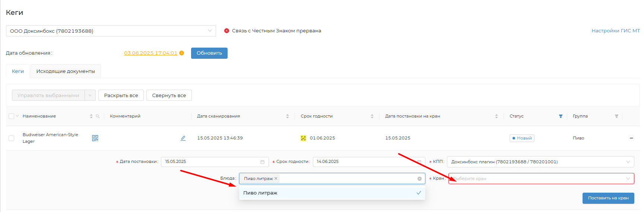Image resolution: width=644 pixels, height=212 pixels.
Task: Click the QR code icon beside Budweiser
Action: pos(95,138)
